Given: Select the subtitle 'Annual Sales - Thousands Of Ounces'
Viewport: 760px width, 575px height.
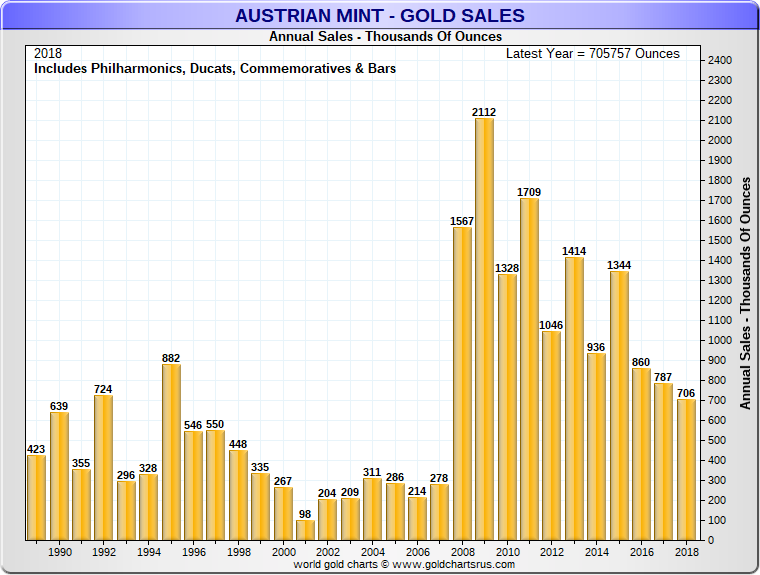Looking at the screenshot, I should tap(385, 36).
